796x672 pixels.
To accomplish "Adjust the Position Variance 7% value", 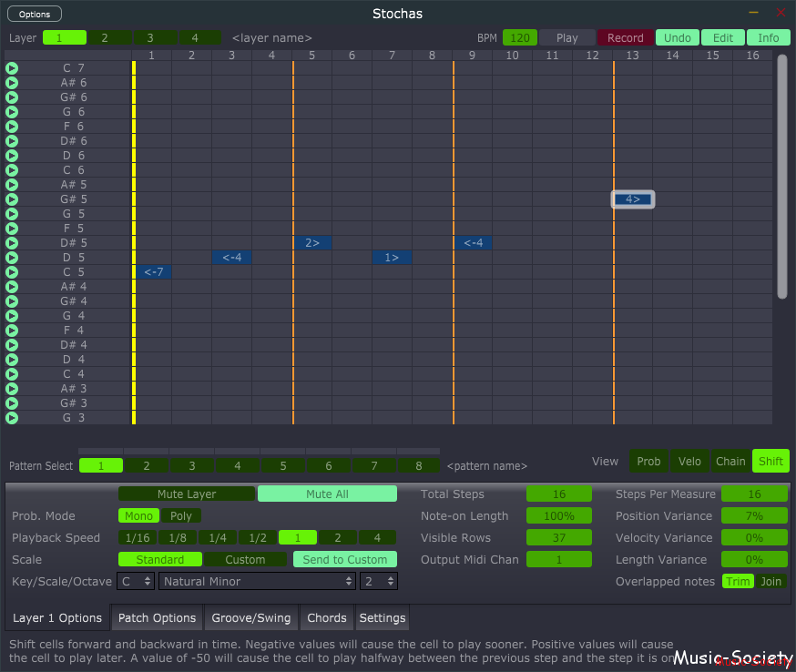I will tap(754, 516).
